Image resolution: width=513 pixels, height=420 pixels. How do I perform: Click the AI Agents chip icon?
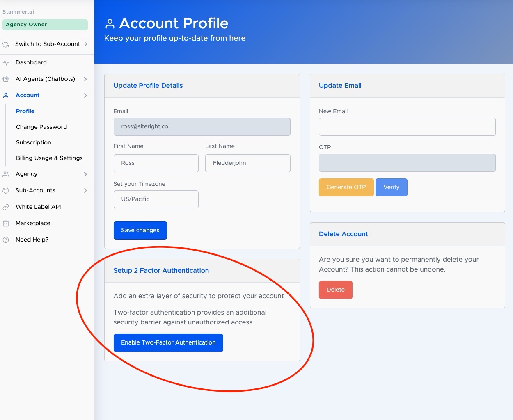6,79
